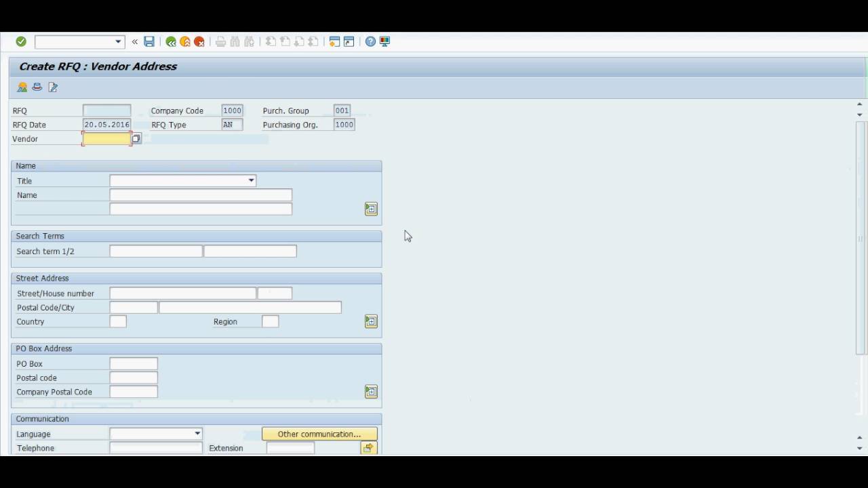
Task: Expand the Name section more-fields icon
Action: click(x=371, y=209)
